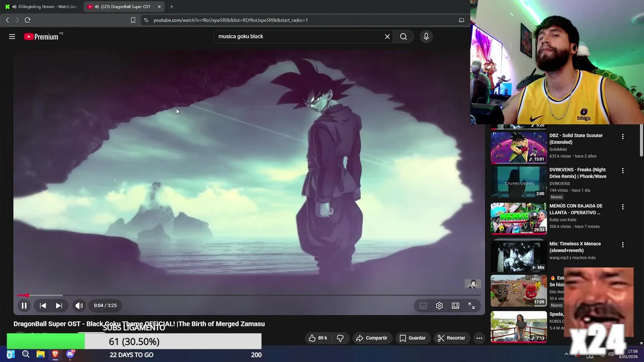Open more actions under the video

tap(479, 338)
